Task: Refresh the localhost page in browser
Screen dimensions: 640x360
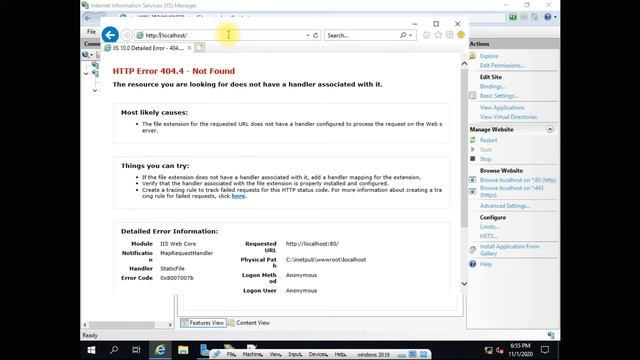Action: 316,36
